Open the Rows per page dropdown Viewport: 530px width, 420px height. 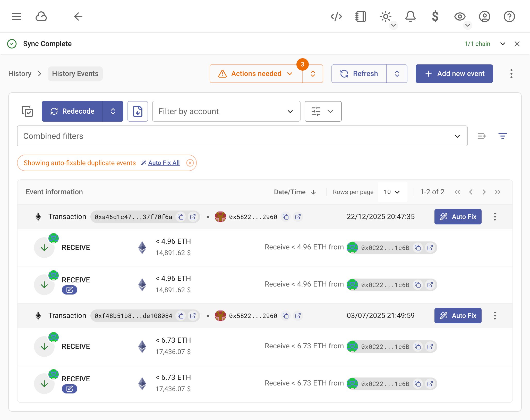[392, 192]
